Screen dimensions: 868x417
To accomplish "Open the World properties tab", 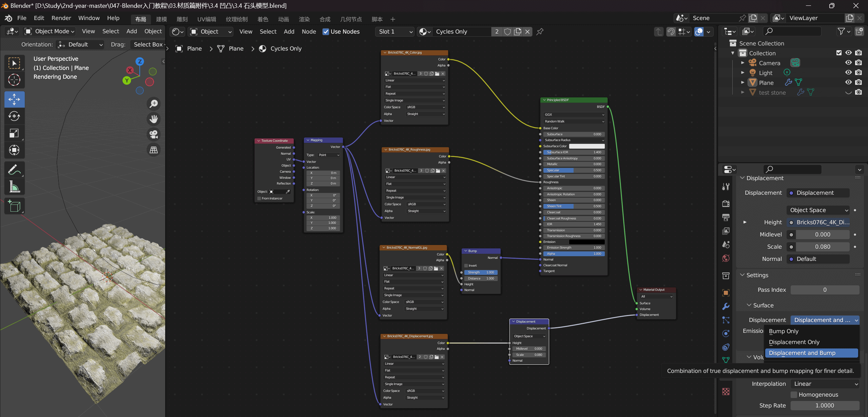I will pos(726,258).
